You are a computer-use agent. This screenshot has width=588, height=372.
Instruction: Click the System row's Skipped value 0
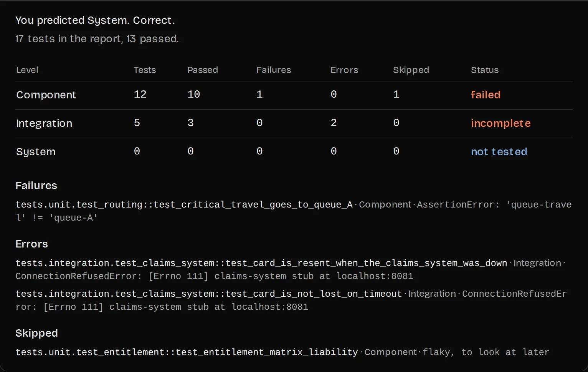click(396, 151)
